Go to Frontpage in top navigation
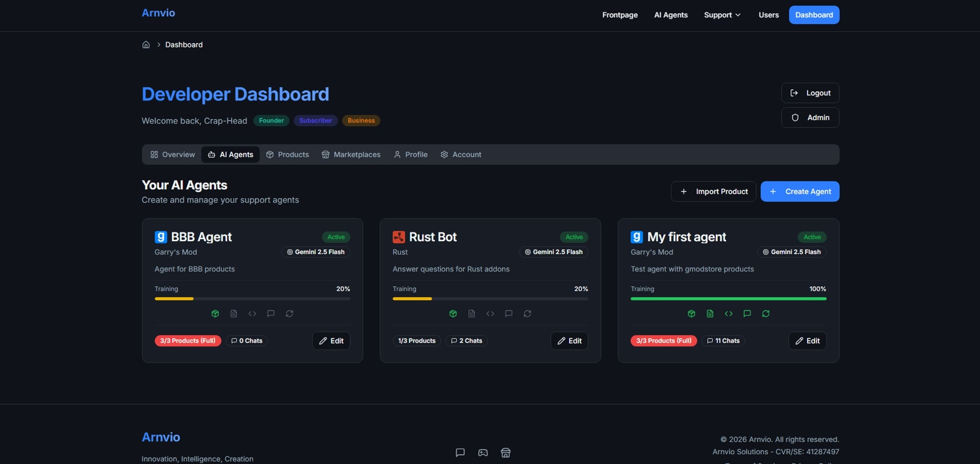980x464 pixels. (620, 15)
